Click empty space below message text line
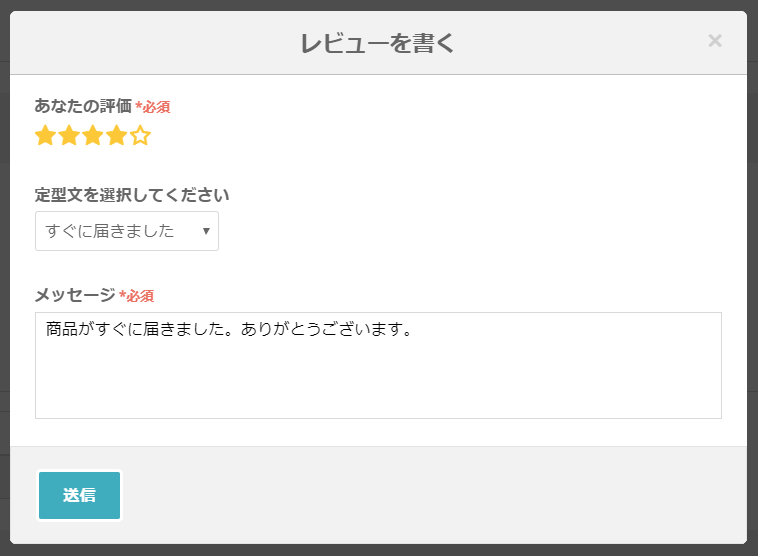The width and height of the screenshot is (758, 556). pos(378,385)
